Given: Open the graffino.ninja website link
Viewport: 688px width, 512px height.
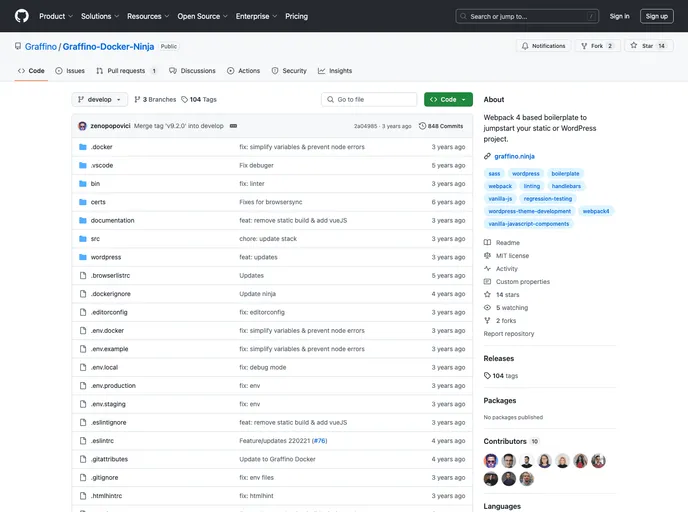Looking at the screenshot, I should click(x=514, y=156).
